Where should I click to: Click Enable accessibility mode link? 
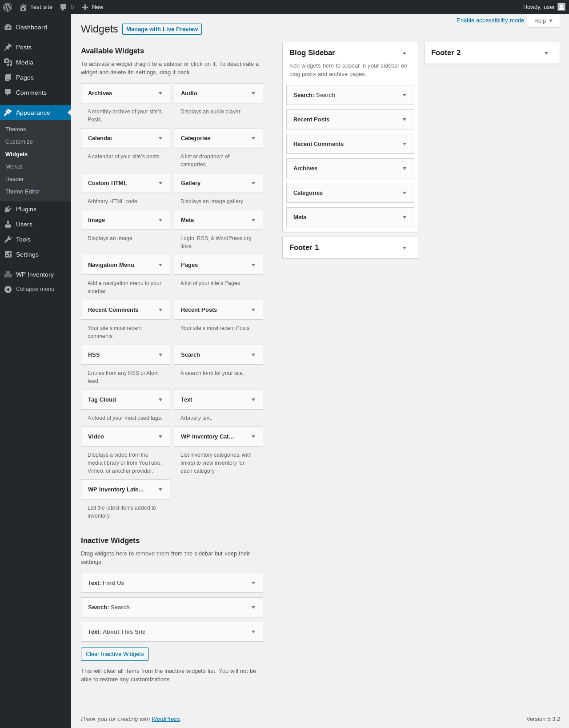(x=490, y=20)
